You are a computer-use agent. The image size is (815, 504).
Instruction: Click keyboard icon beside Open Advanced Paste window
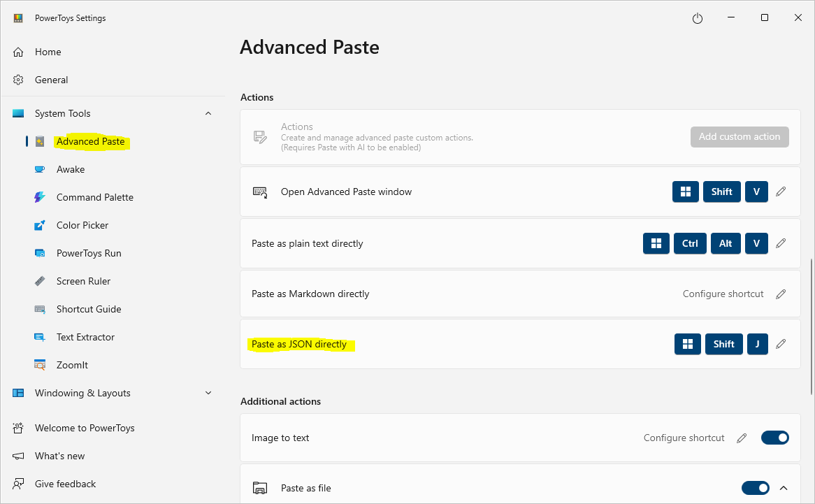(260, 192)
